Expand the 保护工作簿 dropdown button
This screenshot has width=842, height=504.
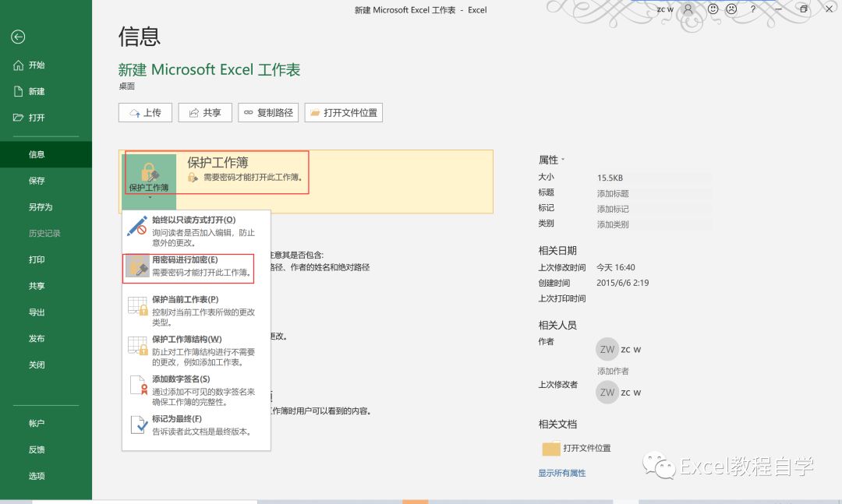coord(149,181)
